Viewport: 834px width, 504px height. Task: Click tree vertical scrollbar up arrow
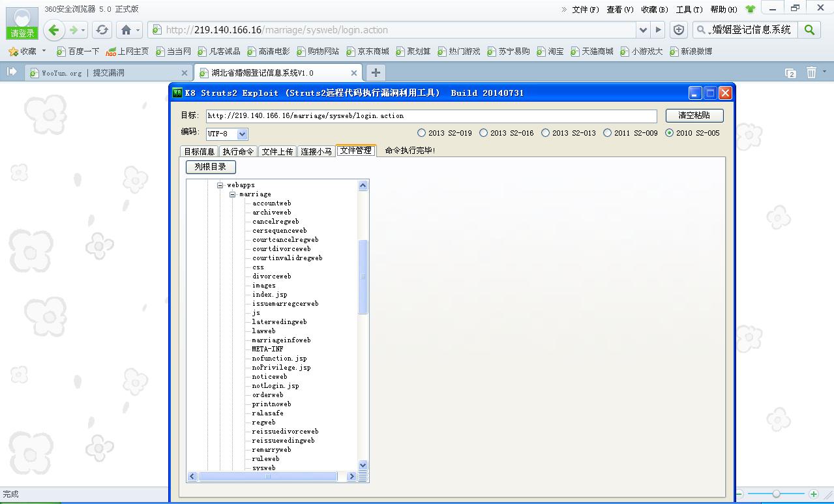(x=363, y=186)
